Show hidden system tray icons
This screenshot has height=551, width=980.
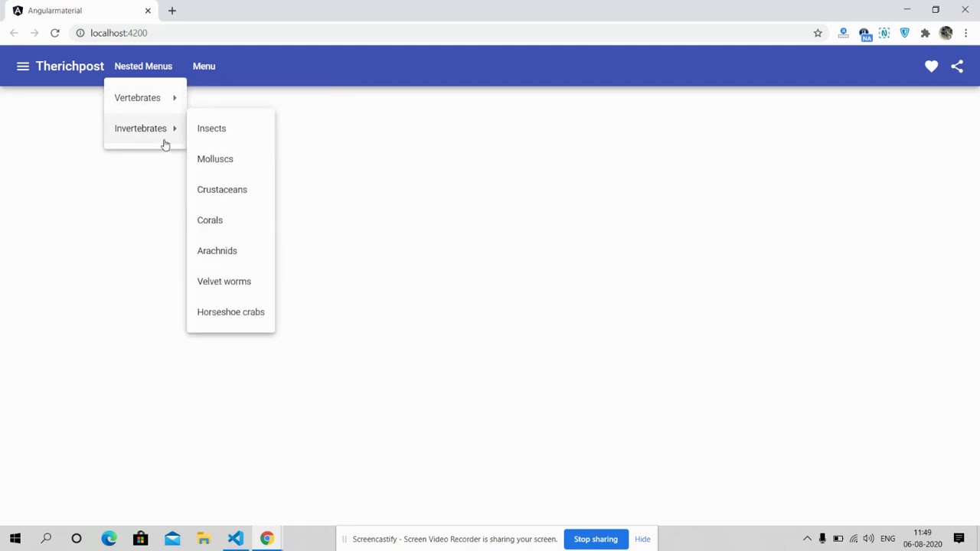[807, 539]
